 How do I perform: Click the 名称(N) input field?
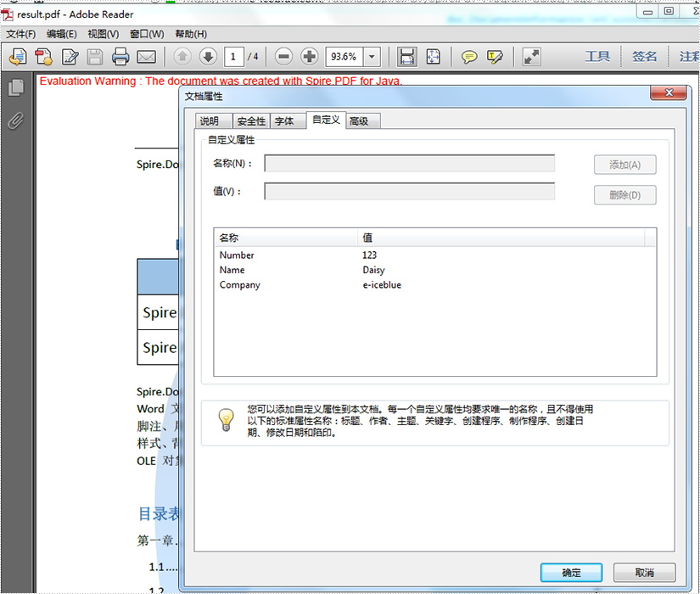[409, 164]
